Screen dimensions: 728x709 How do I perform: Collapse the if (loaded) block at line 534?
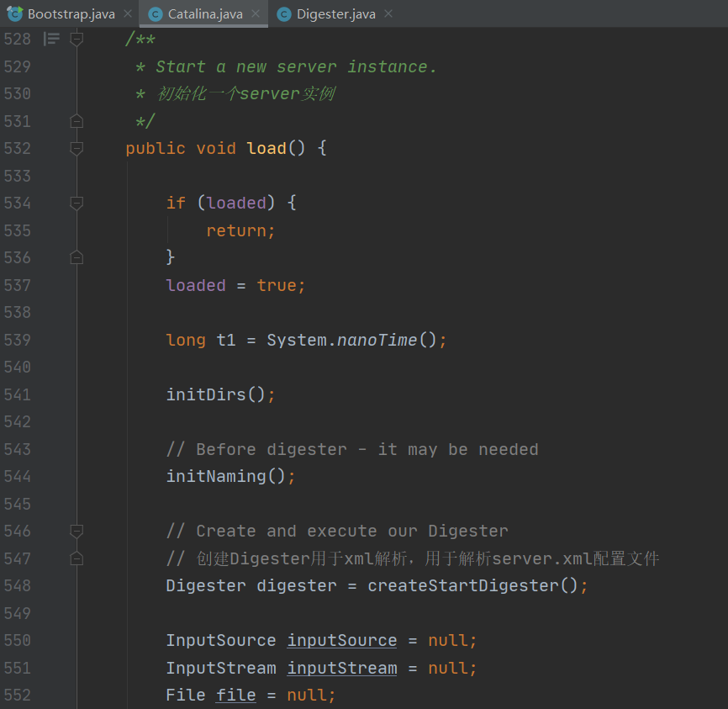click(x=76, y=203)
